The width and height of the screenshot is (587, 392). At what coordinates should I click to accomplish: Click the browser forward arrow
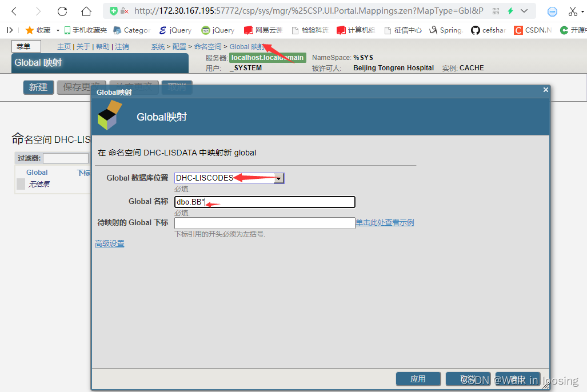tap(38, 11)
